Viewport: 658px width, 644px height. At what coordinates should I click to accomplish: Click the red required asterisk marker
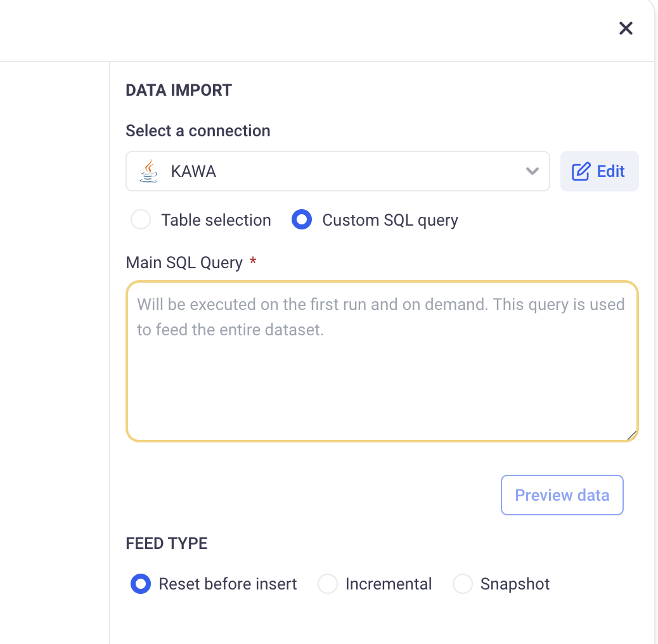pyautogui.click(x=253, y=262)
